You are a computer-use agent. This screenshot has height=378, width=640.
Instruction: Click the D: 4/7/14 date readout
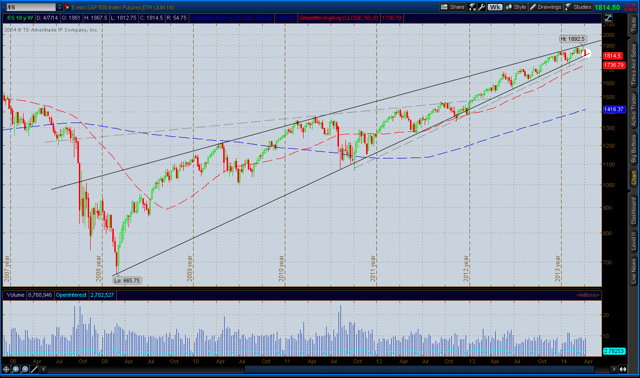pyautogui.click(x=47, y=18)
